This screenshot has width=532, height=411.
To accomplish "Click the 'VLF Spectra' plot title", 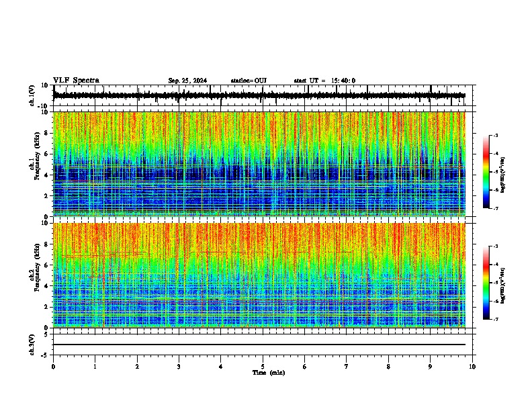I will (x=76, y=81).
